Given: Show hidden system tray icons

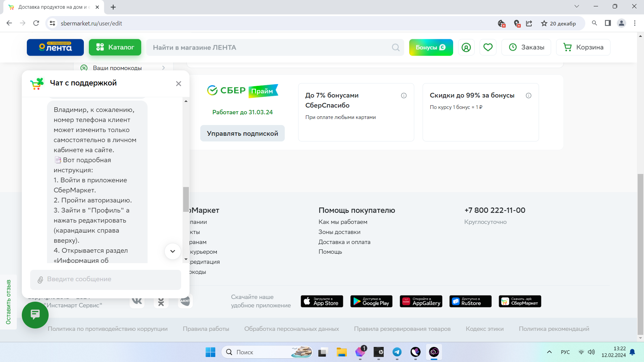Looking at the screenshot, I should click(x=549, y=352).
